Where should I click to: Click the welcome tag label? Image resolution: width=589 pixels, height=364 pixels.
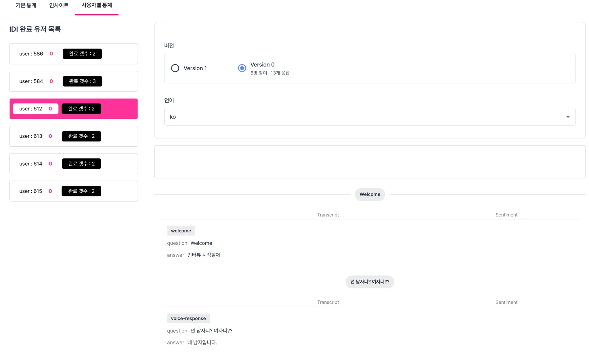click(x=181, y=231)
